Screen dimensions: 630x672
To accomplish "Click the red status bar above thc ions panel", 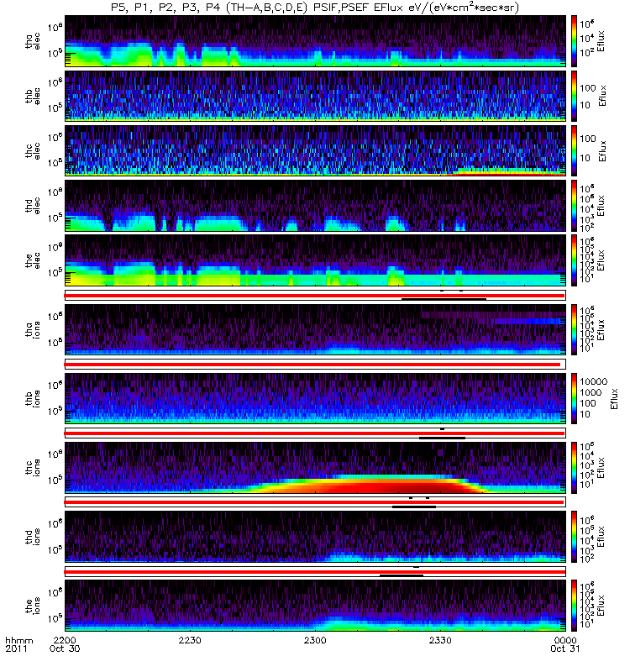I will click(314, 433).
